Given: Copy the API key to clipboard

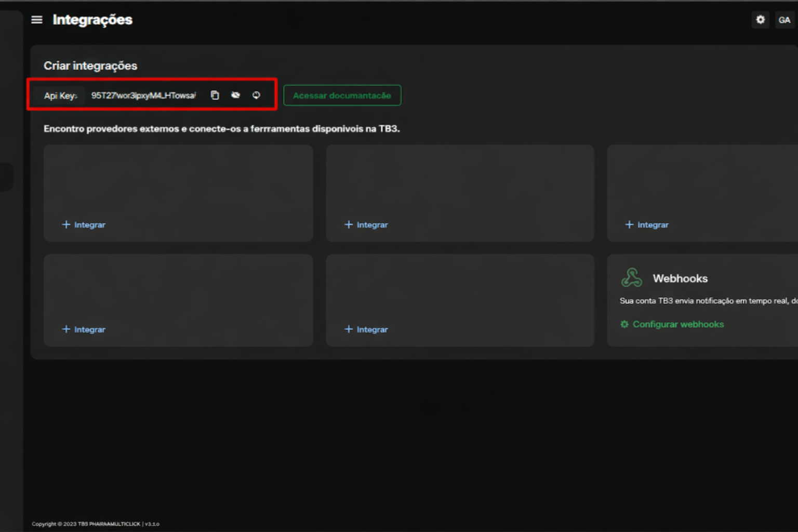Looking at the screenshot, I should click(215, 95).
